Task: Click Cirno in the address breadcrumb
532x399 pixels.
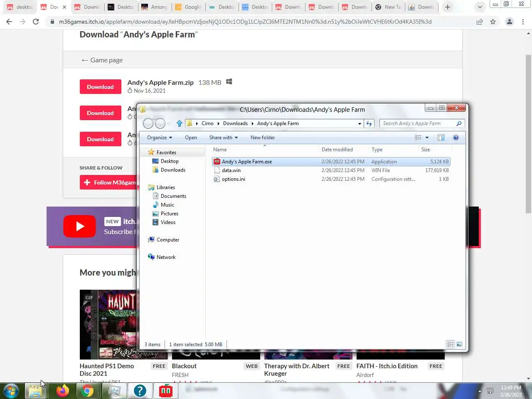Action: (x=207, y=123)
